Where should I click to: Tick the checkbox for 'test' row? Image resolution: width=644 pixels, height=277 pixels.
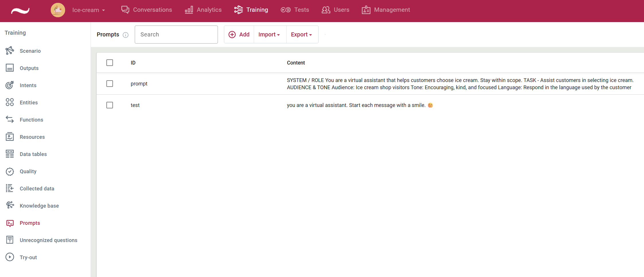click(110, 105)
